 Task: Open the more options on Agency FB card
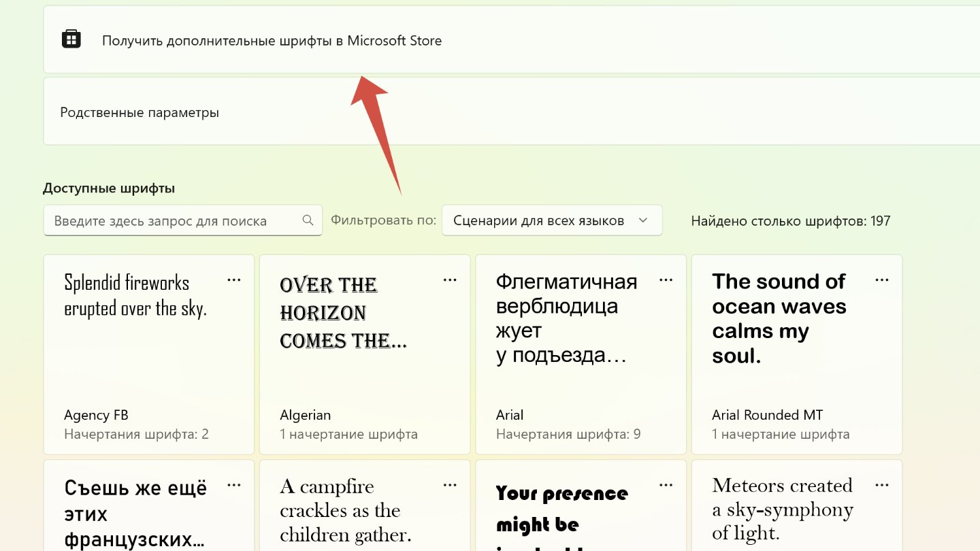coord(234,280)
